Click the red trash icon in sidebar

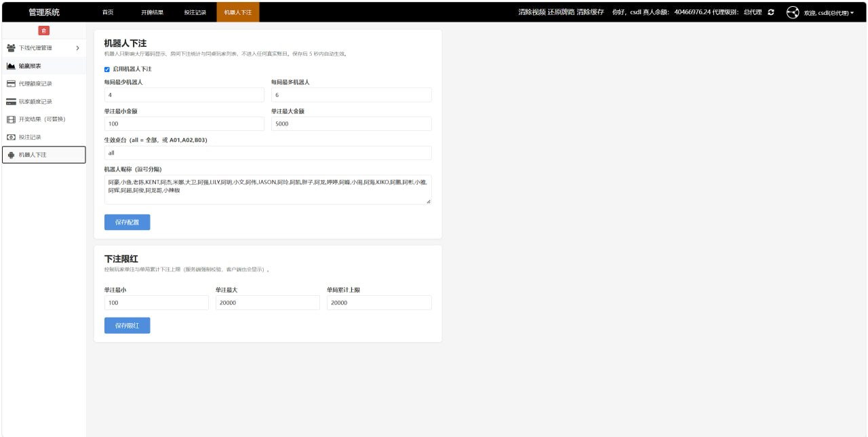pos(44,31)
